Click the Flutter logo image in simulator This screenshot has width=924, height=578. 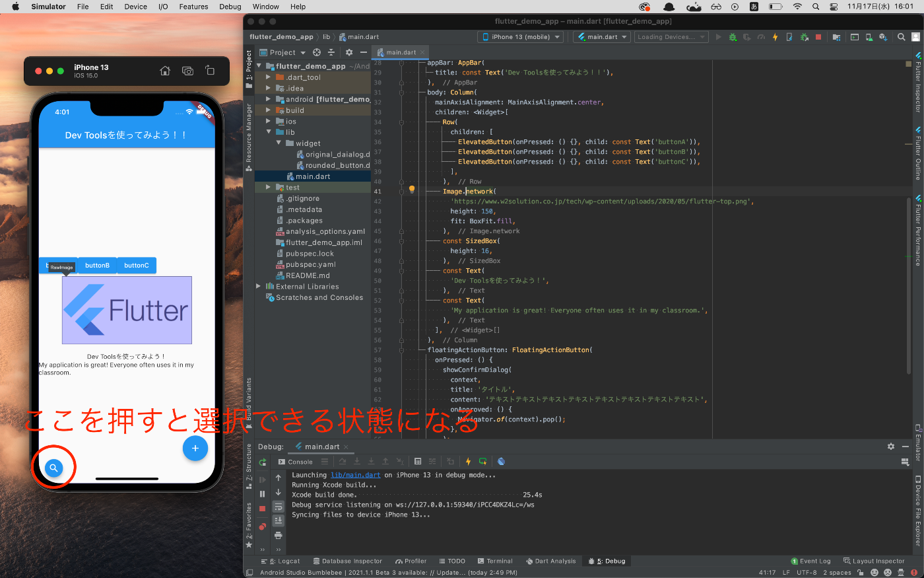pyautogui.click(x=127, y=310)
